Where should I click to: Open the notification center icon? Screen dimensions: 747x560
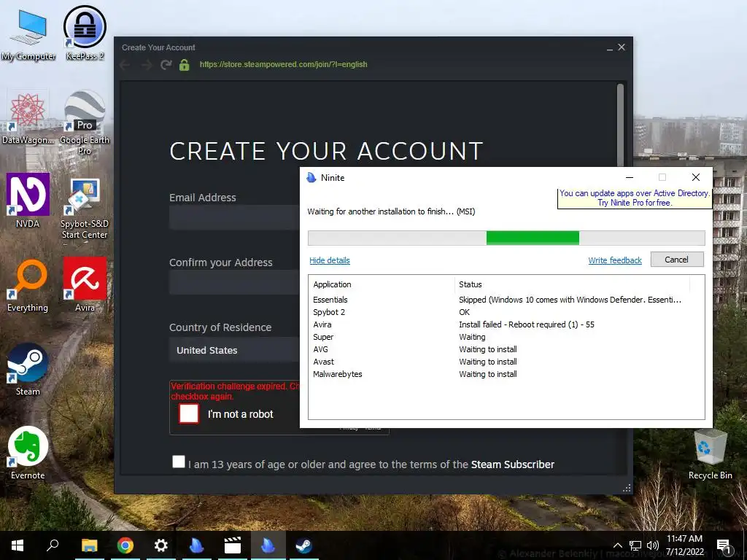724,546
